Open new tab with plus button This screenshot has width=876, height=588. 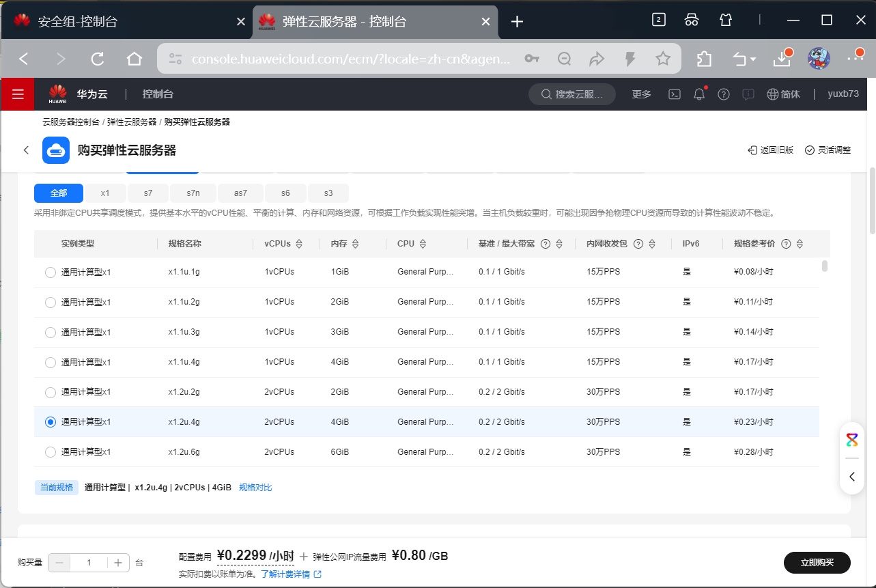tap(518, 21)
